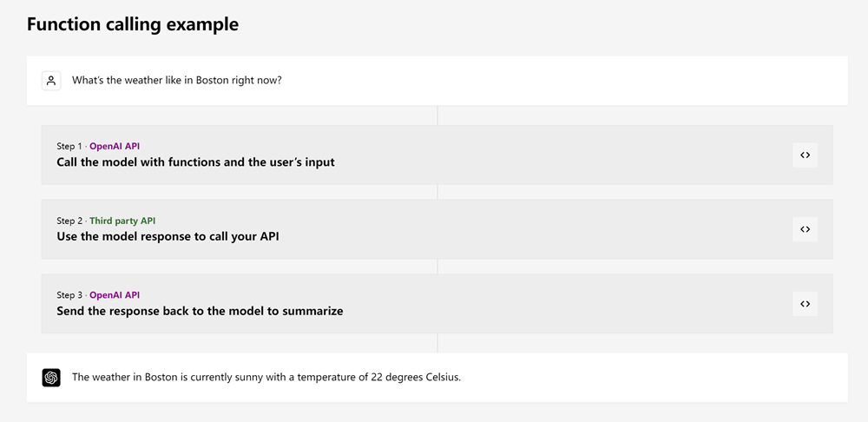Click the ChatGPT logo next to the answer

[51, 378]
